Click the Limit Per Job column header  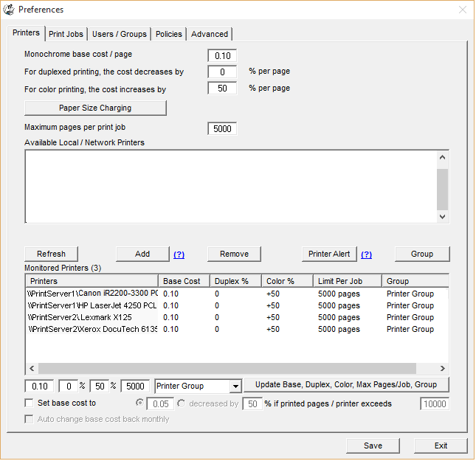tap(348, 281)
